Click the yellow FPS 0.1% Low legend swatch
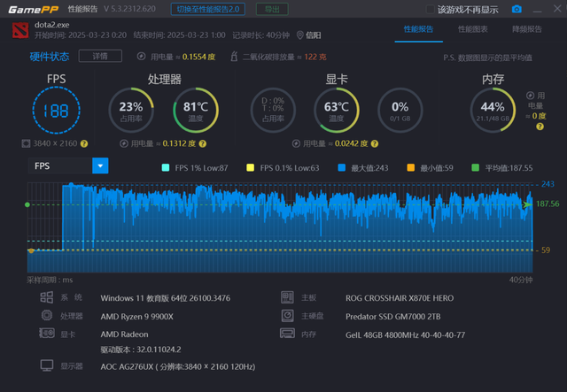567x392 pixels. click(x=250, y=167)
